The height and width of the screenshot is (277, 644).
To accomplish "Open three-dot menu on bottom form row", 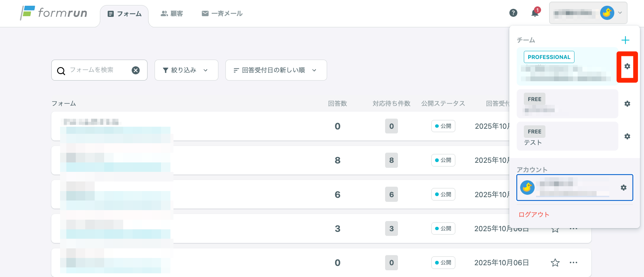I will coord(573,263).
